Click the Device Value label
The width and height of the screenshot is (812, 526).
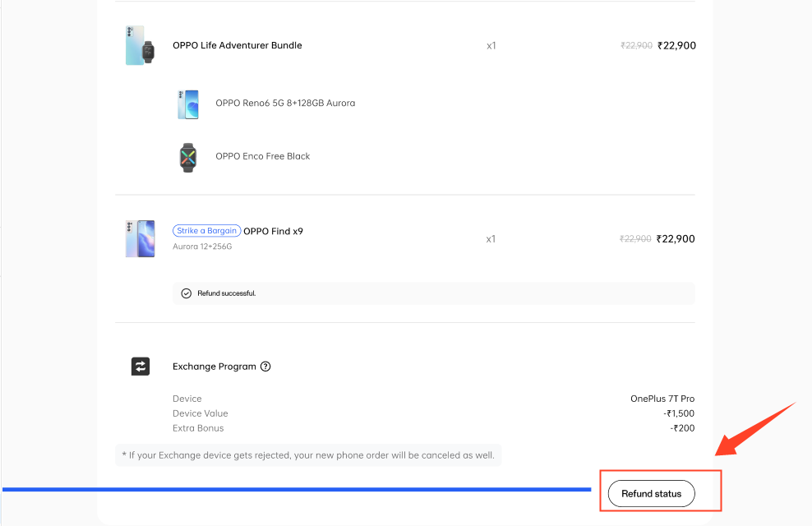coord(201,413)
